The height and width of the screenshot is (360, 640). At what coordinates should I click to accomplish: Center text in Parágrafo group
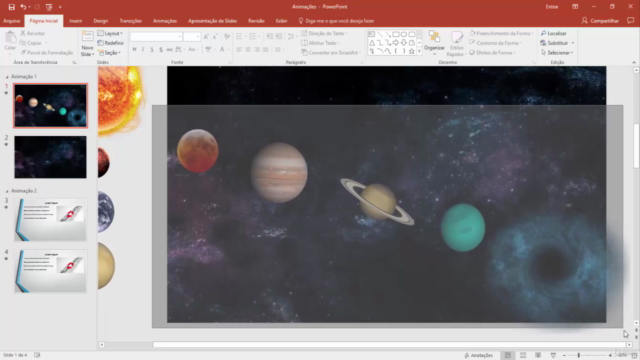[x=248, y=49]
